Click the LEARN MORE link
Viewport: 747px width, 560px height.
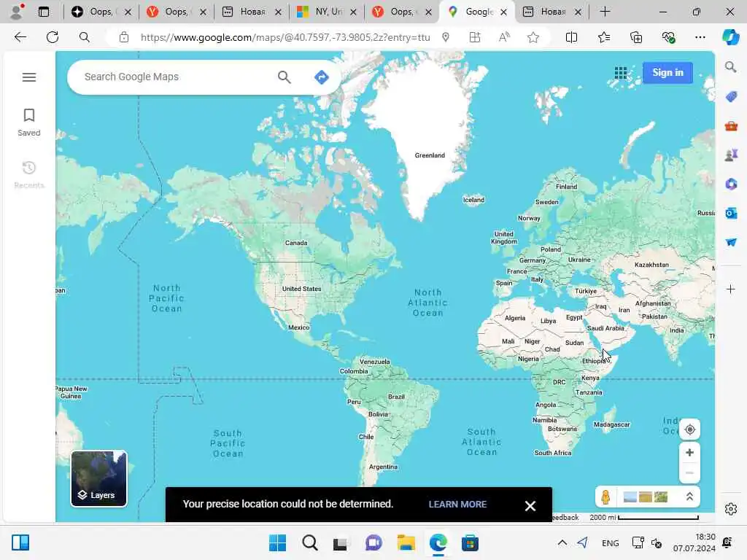tap(457, 505)
